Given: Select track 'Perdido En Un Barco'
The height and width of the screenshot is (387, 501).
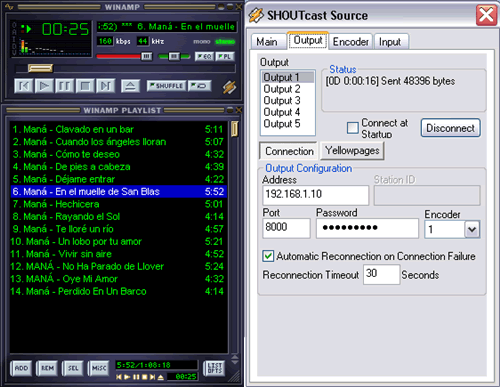Looking at the screenshot, I should point(118,291).
